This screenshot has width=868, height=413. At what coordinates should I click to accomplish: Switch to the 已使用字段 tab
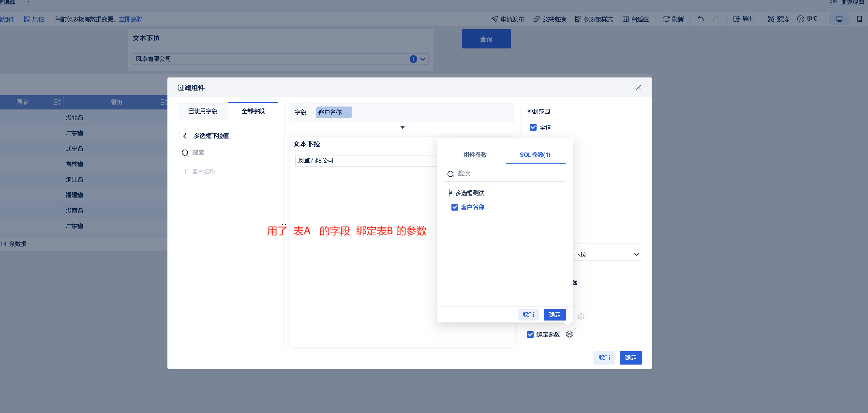click(203, 111)
